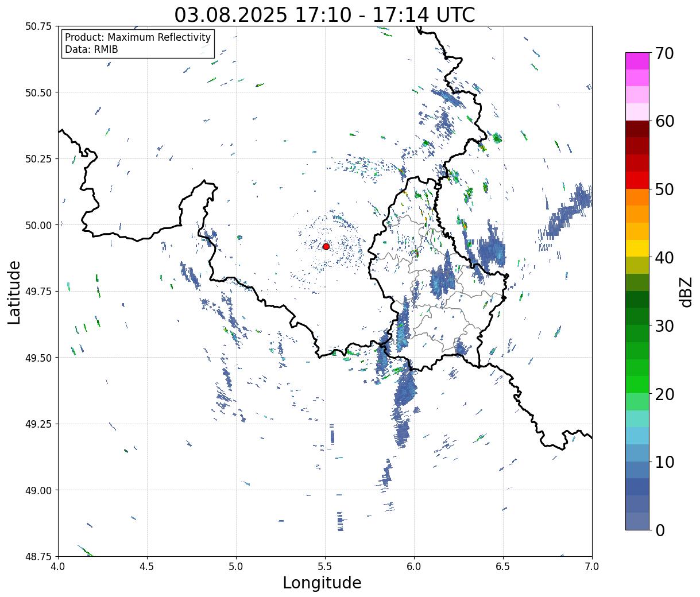Click the longitude tick label 6.0
Viewport: 700px width, 597px height.
coord(414,566)
